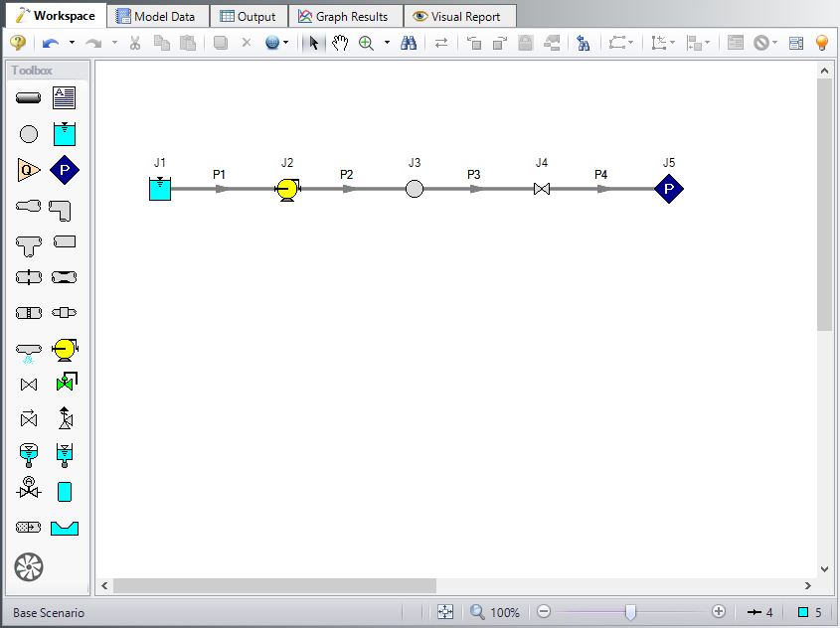Activate the zoom magnifier tool
Image resolution: width=840 pixels, height=628 pixels.
pos(367,43)
